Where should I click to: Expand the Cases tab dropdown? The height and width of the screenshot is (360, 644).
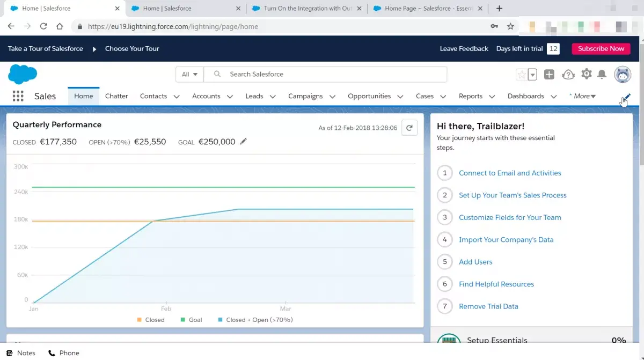[x=443, y=97]
